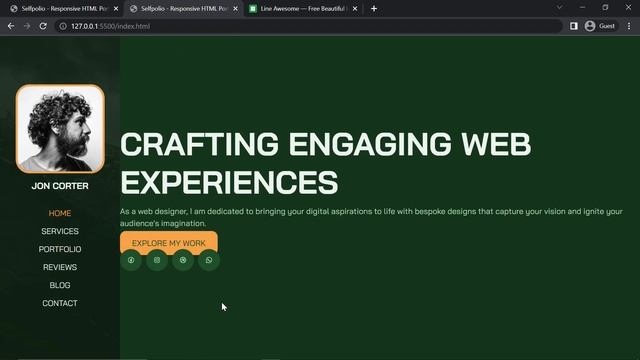640x360 pixels.
Task: Open the Facebook social icon
Action: pos(131,260)
